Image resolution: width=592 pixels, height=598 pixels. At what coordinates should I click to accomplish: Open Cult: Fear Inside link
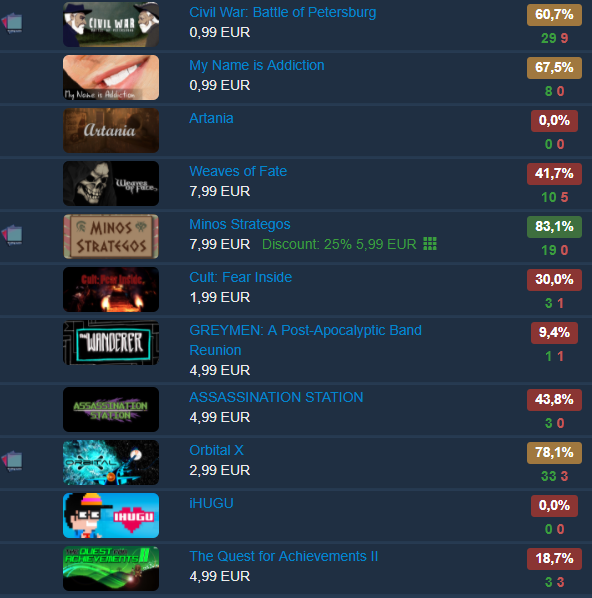pyautogui.click(x=241, y=277)
